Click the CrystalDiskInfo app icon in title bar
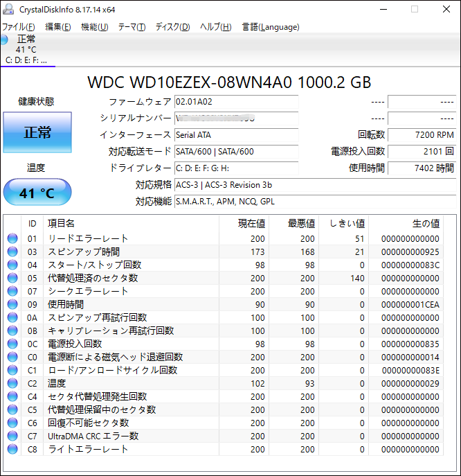 coord(8,9)
